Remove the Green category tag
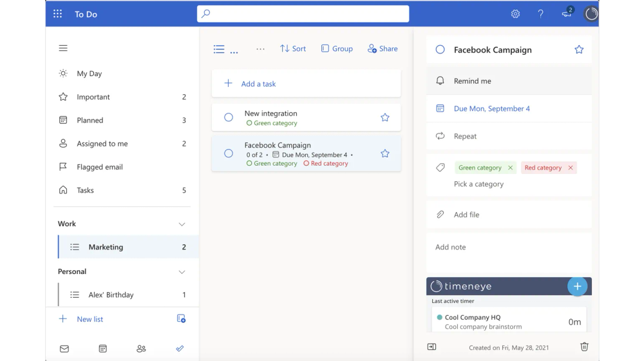Image resolution: width=644 pixels, height=361 pixels. 510,168
